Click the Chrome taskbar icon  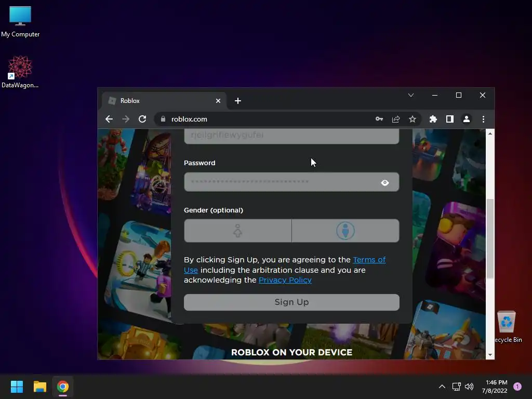[x=63, y=387]
